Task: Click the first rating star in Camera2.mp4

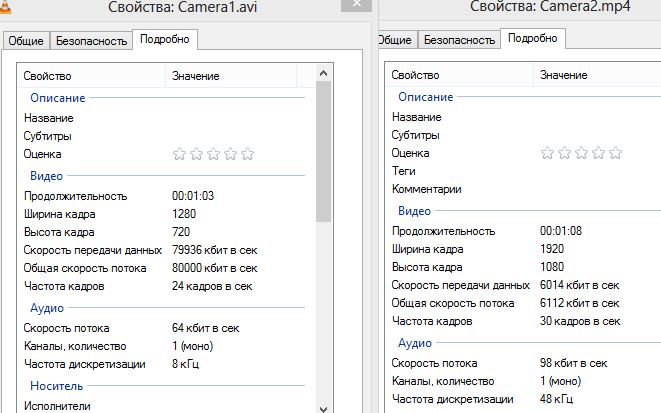Action: (547, 153)
